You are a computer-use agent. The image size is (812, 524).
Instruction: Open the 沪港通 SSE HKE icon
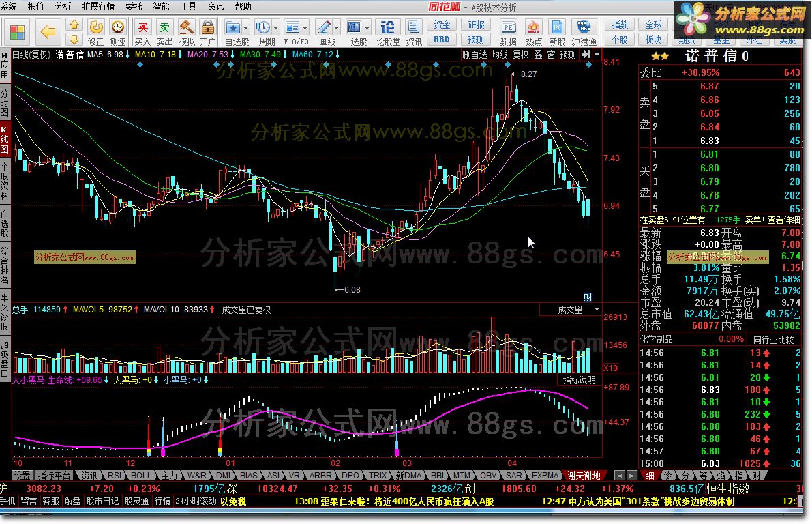tap(584, 32)
